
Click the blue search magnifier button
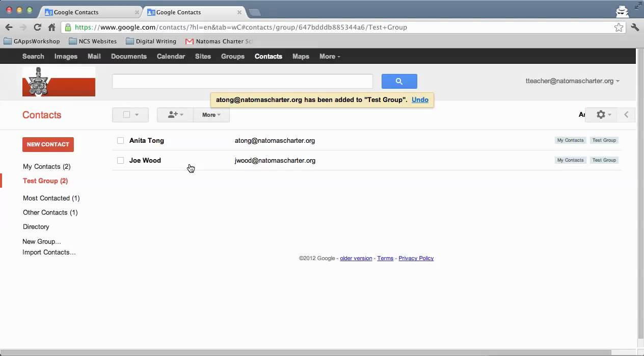pos(399,81)
